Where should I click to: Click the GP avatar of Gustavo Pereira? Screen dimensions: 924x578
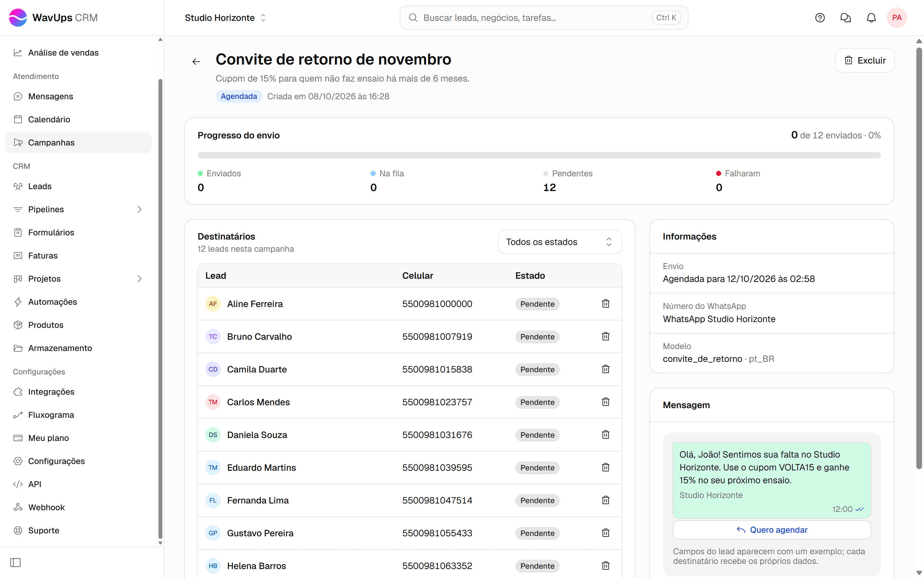click(213, 533)
